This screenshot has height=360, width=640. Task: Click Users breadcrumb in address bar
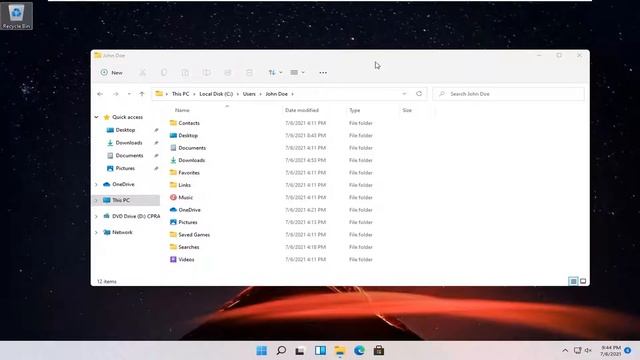[249, 94]
